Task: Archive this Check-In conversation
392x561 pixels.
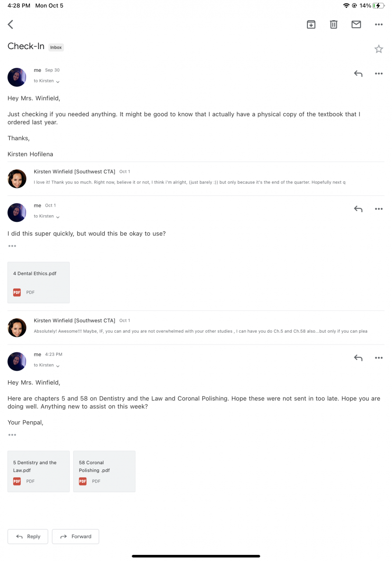Action: [311, 25]
